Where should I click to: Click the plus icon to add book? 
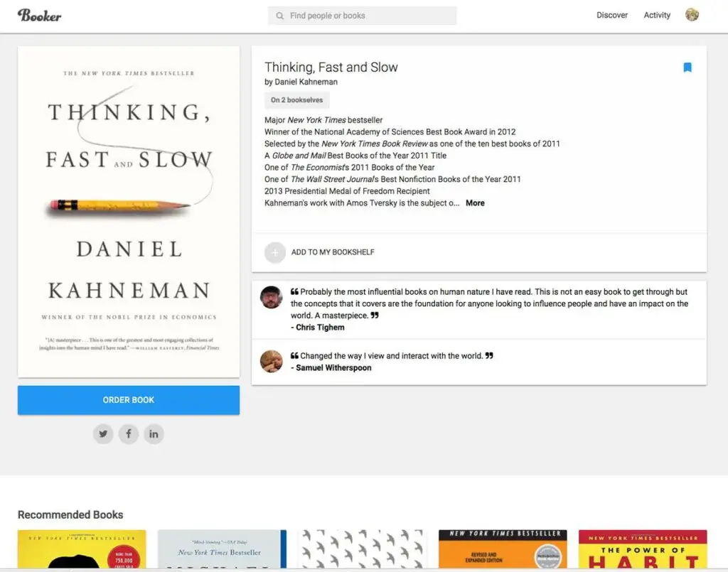point(275,252)
